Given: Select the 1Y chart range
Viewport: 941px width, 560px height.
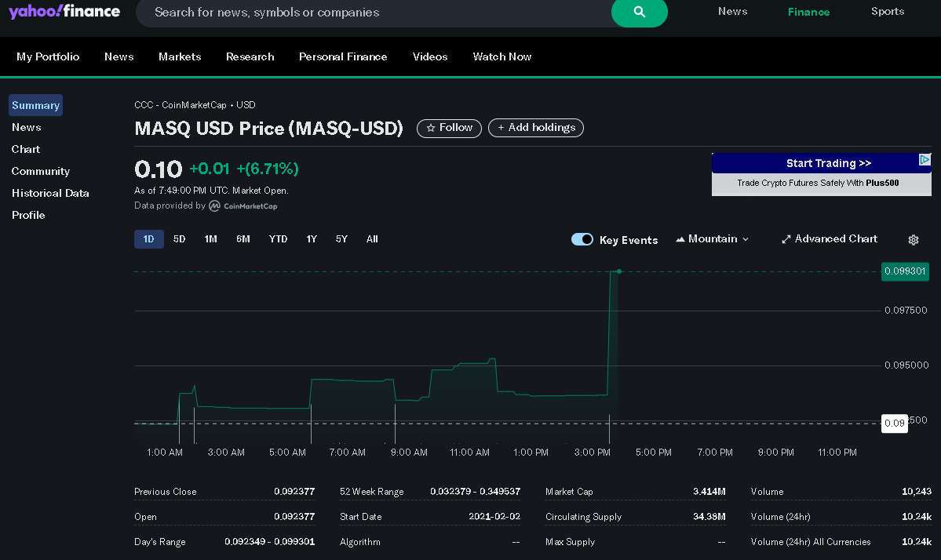Looking at the screenshot, I should click(x=312, y=239).
